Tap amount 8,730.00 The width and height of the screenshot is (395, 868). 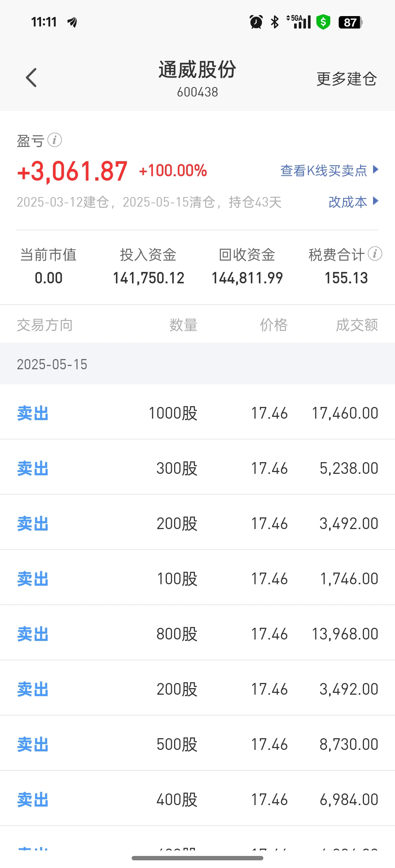[349, 744]
